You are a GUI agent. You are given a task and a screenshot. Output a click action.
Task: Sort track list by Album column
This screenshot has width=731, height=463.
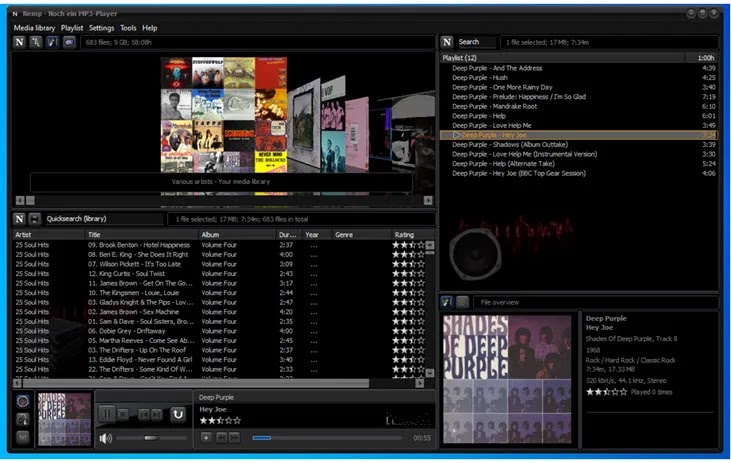coord(237,235)
